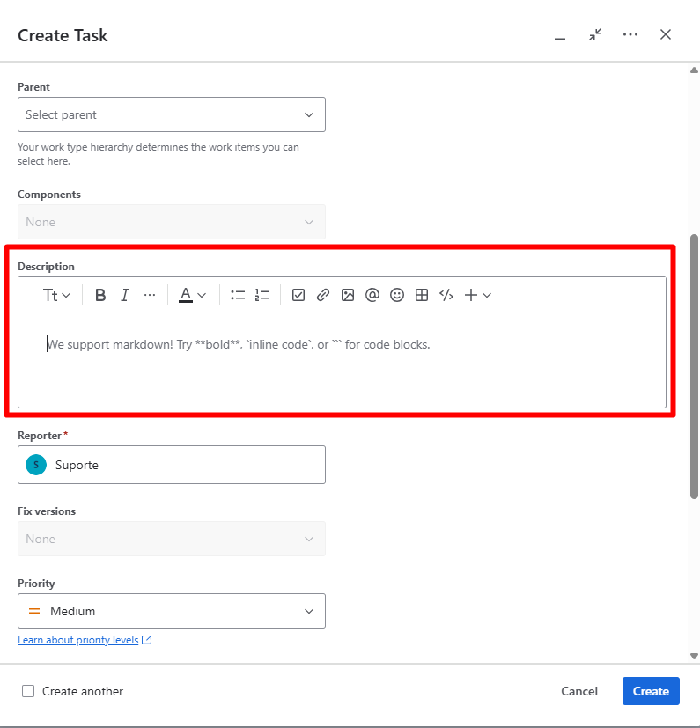Click the vertical scrollbar thumb
The height and width of the screenshot is (728, 700).
pyautogui.click(x=695, y=366)
